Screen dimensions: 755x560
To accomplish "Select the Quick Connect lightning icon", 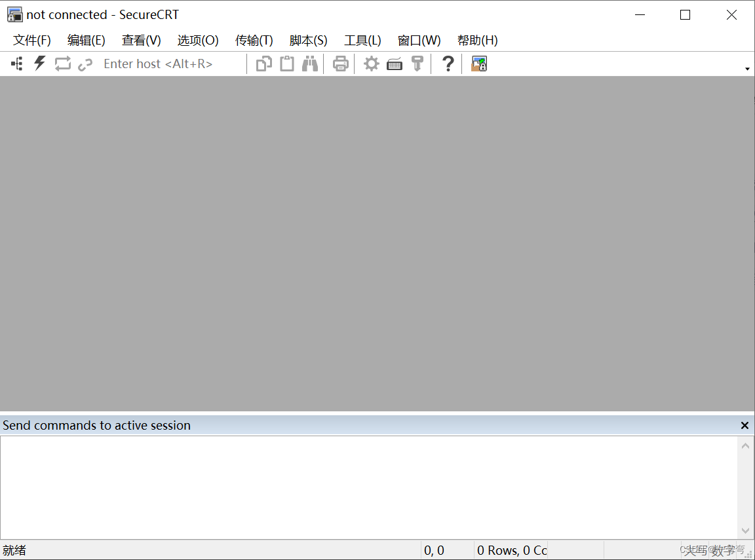I will (39, 64).
